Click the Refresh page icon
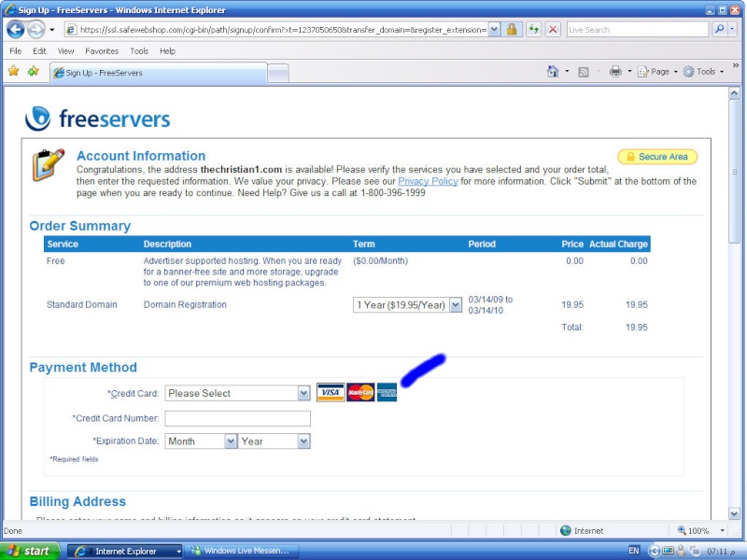The image size is (747, 560). (533, 29)
